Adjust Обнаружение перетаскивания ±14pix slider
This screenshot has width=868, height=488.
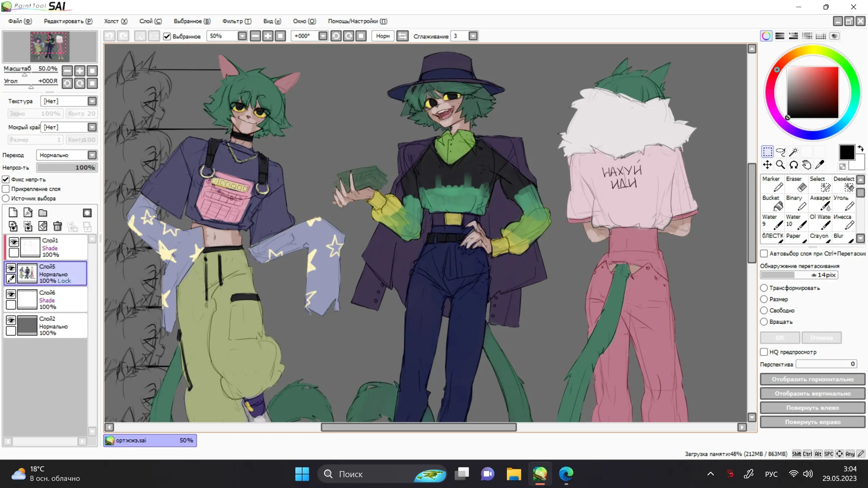click(x=799, y=275)
